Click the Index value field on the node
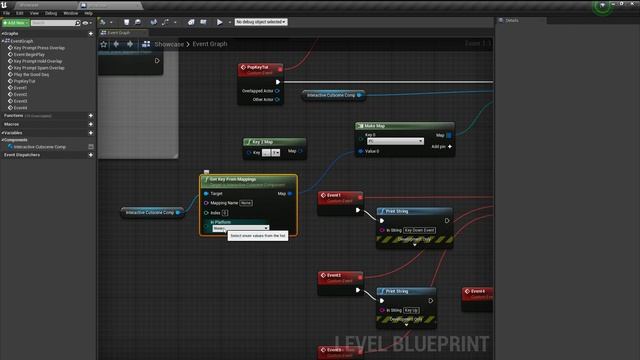Image resolution: width=640 pixels, height=360 pixels. 225,213
